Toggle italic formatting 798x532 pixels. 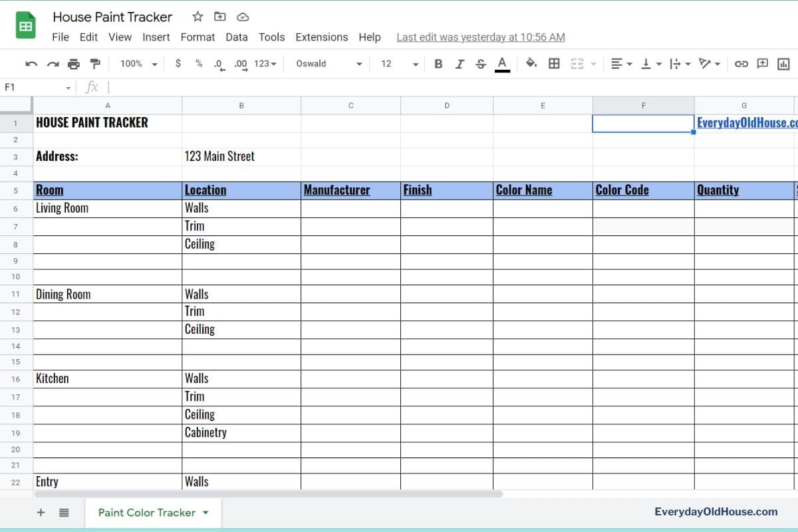(460, 64)
